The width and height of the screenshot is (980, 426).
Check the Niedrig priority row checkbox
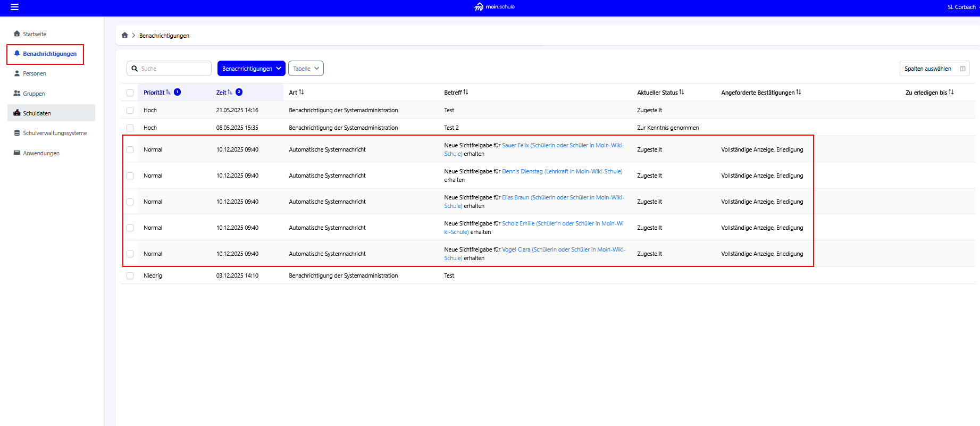click(x=130, y=276)
